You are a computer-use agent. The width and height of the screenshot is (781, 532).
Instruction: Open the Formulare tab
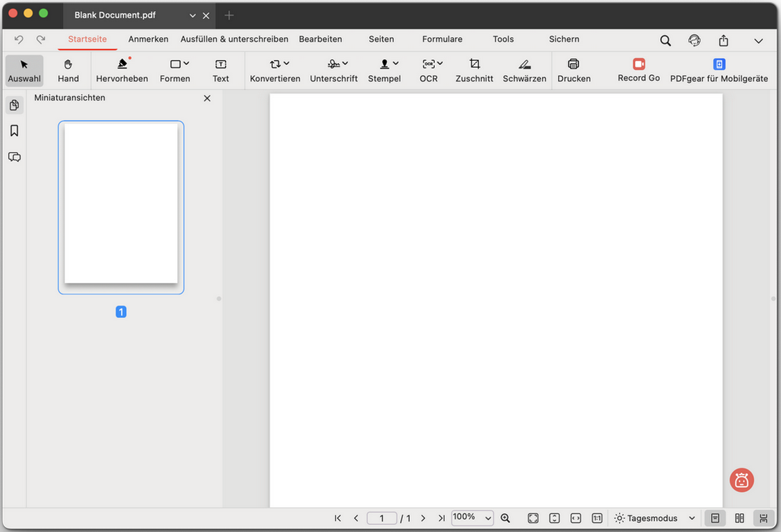click(x=442, y=39)
